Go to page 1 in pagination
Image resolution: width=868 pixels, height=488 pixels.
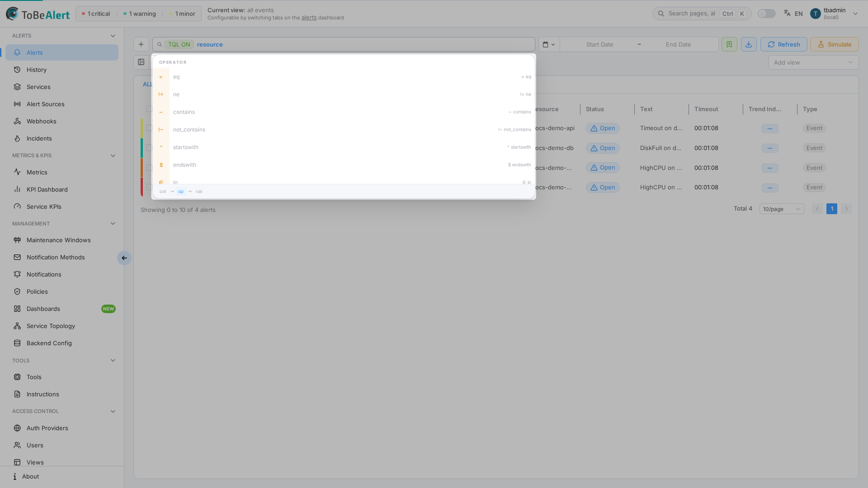831,209
